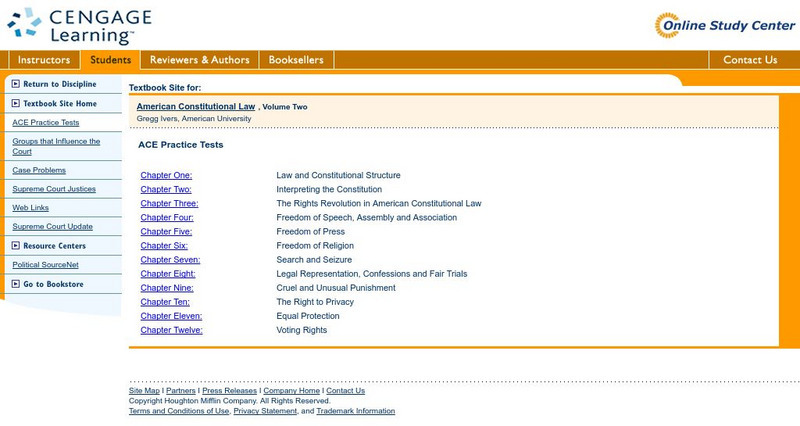This screenshot has height=426, width=800.
Task: Click the text 'Freedom of Religion'
Action: click(x=315, y=245)
